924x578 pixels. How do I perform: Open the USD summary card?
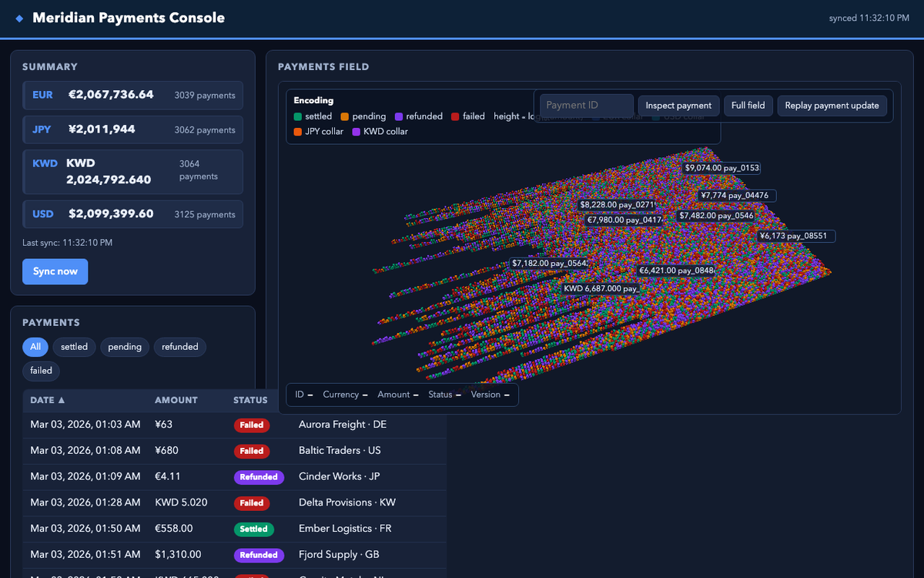pyautogui.click(x=132, y=214)
